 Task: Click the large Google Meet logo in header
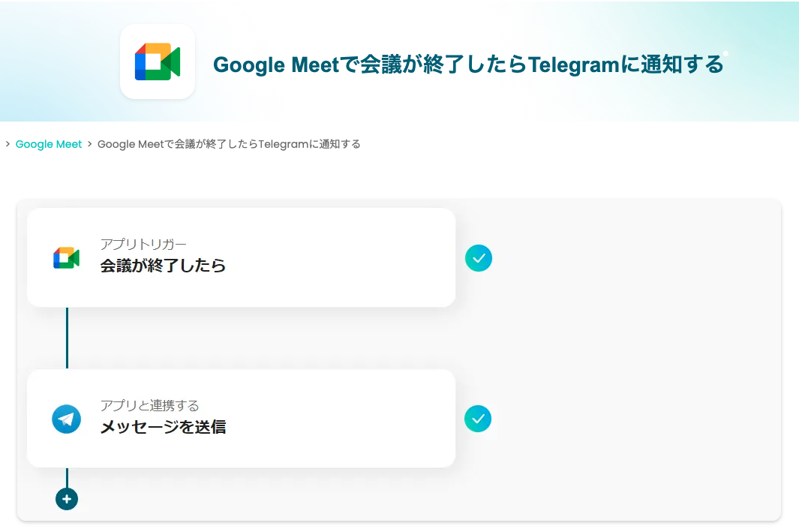point(158,62)
